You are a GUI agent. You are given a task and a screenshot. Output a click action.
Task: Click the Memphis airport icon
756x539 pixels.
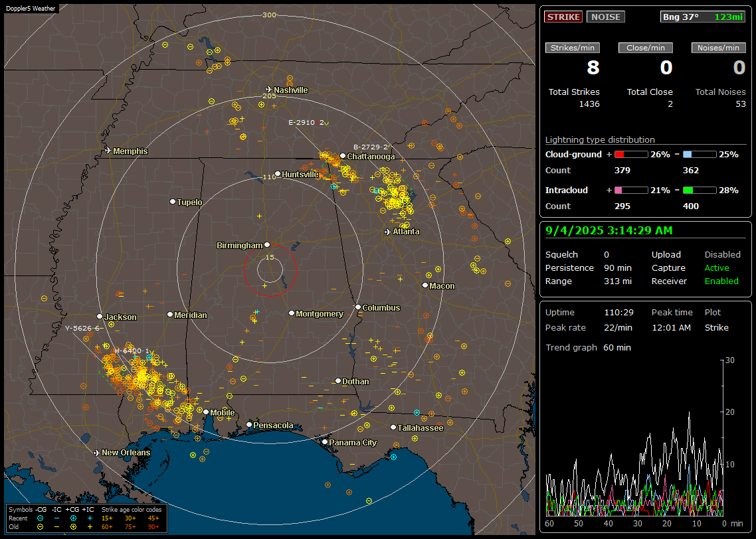click(x=108, y=151)
